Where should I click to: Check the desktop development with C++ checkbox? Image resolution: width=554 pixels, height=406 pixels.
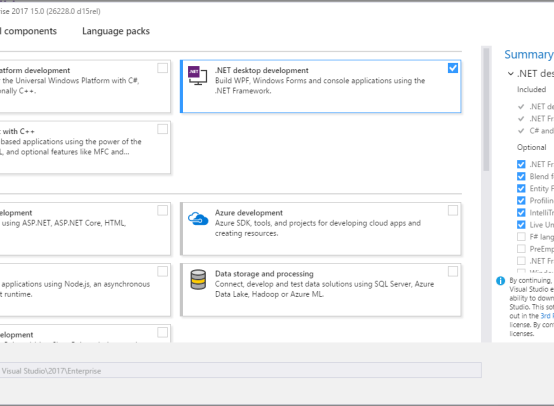coord(163,129)
